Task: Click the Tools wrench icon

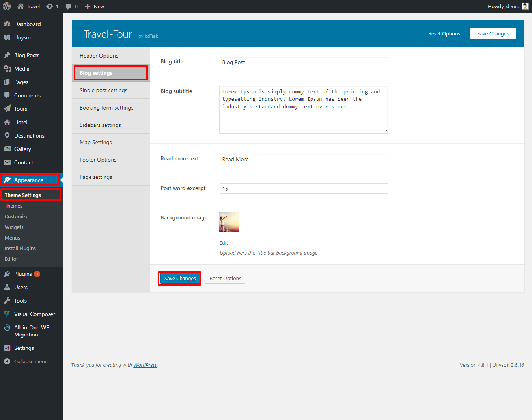Action: coord(7,301)
